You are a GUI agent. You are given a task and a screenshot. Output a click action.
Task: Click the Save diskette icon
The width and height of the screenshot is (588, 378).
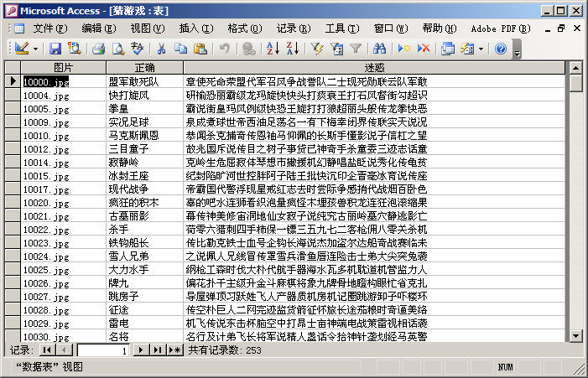tap(55, 49)
